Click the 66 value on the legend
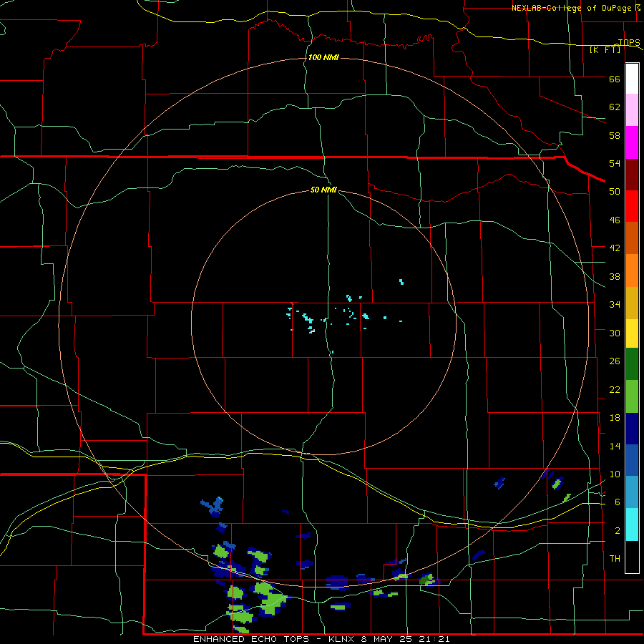Image resolution: width=644 pixels, height=644 pixels. pos(615,79)
